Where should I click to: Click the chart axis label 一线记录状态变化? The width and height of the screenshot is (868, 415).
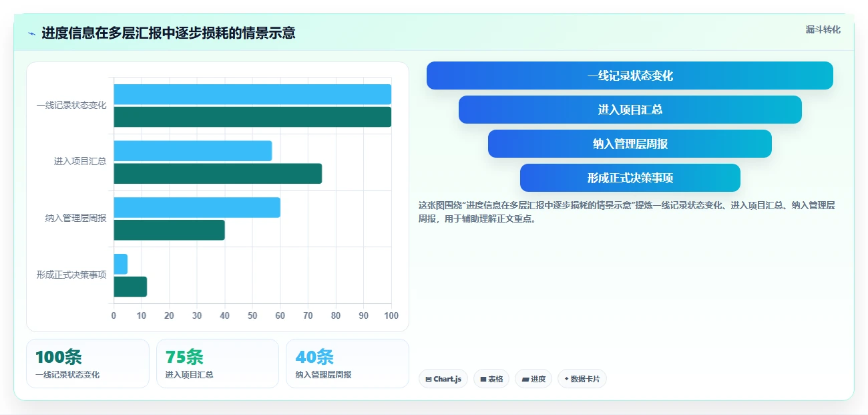71,106
